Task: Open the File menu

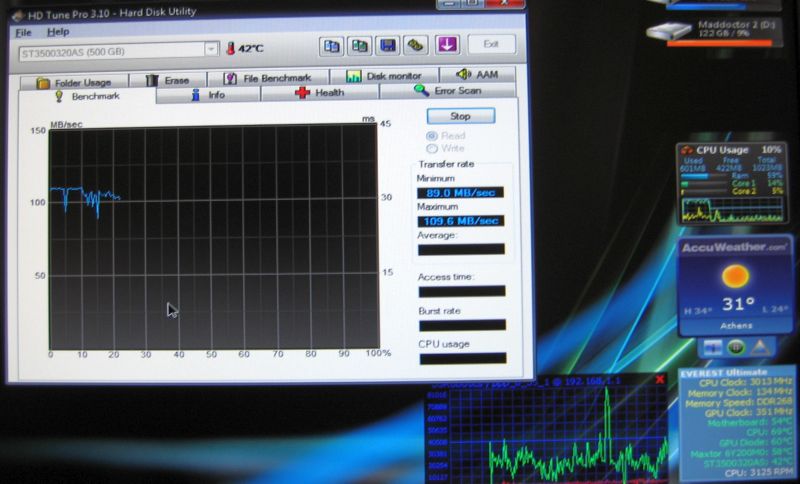Action: pos(23,33)
